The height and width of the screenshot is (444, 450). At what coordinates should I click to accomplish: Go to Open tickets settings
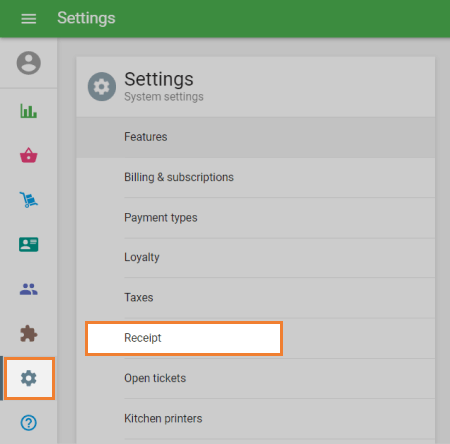tap(256, 378)
